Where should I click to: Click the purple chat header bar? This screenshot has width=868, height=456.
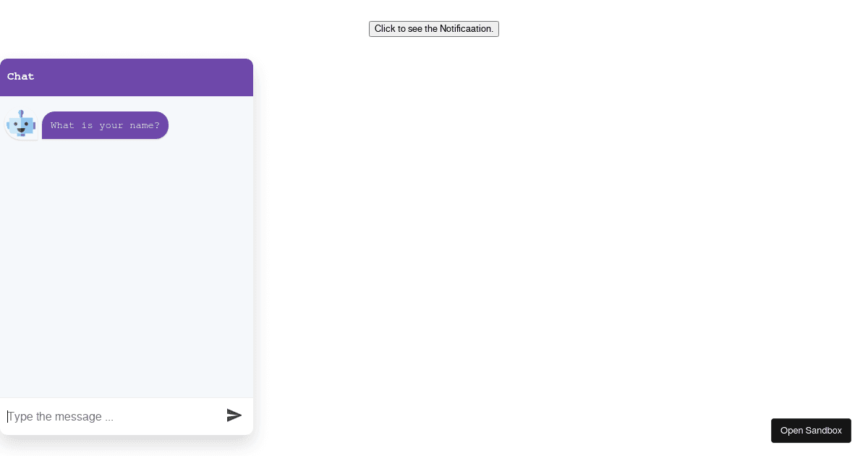145,77
